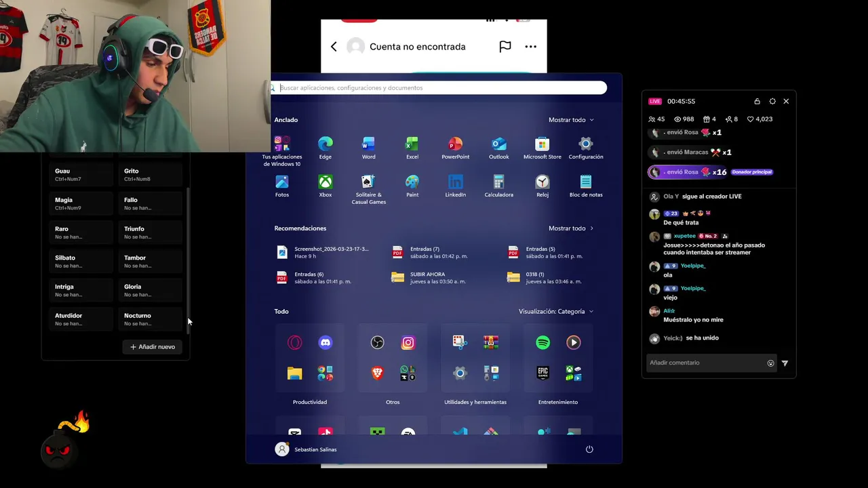The height and width of the screenshot is (488, 868).
Task: Open LinkedIn pinned app
Action: 455,186
